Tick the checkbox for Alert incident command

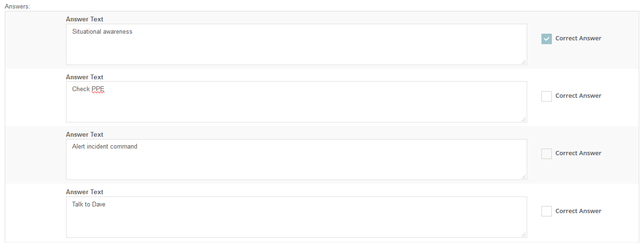point(546,154)
